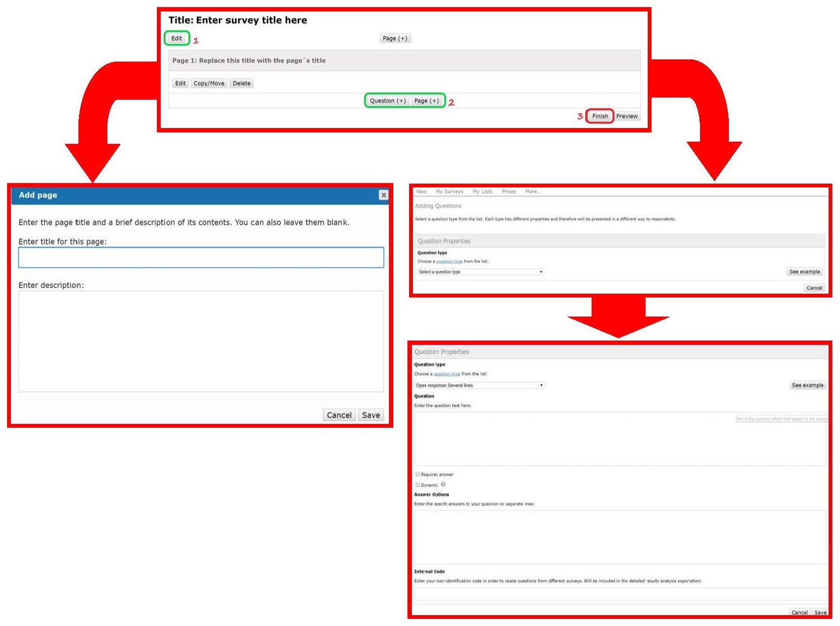This screenshot has height=626, width=840.
Task: Click See example beside Select a question type
Action: (x=805, y=271)
